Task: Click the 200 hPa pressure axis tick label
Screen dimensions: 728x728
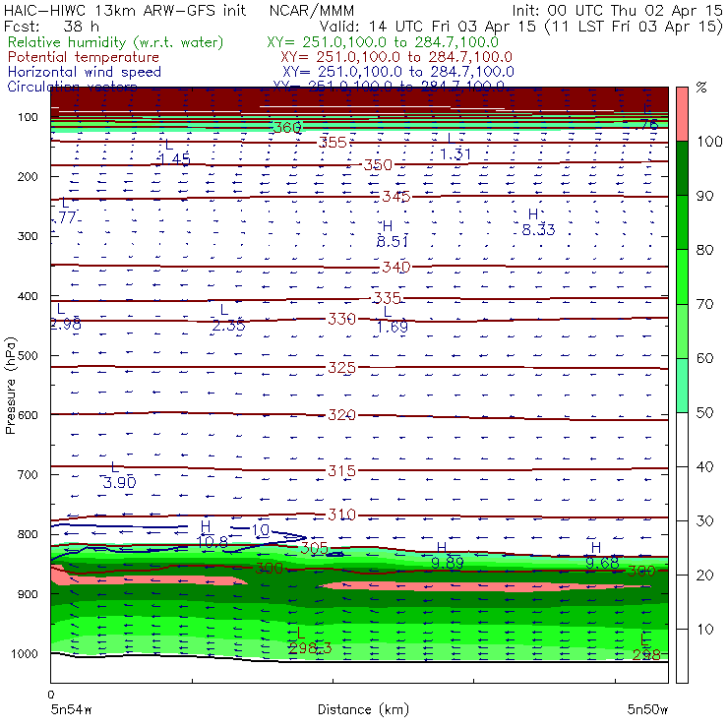Action: (28, 176)
